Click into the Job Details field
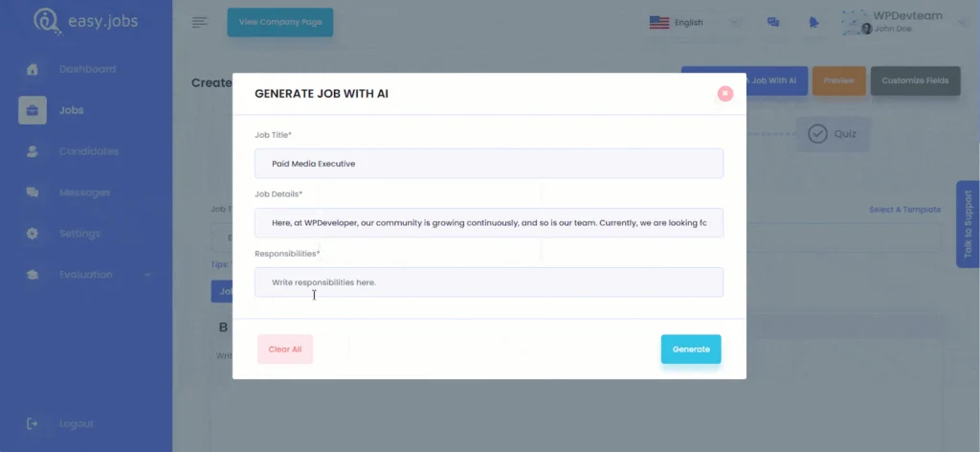The image size is (980, 452). (489, 222)
